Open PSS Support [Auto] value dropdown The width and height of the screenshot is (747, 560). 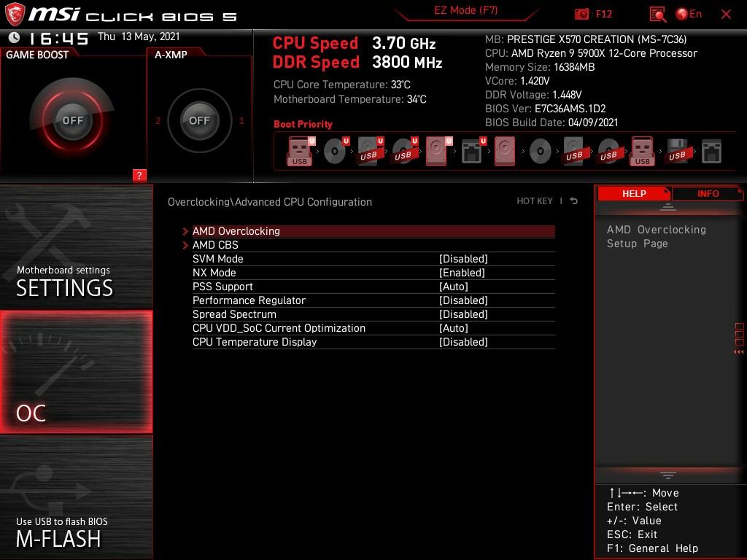[453, 287]
